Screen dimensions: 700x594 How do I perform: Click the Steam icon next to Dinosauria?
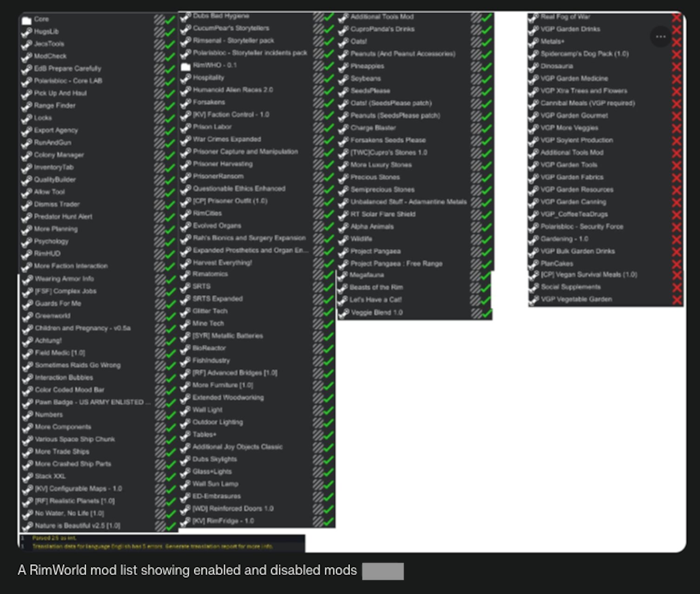click(534, 66)
